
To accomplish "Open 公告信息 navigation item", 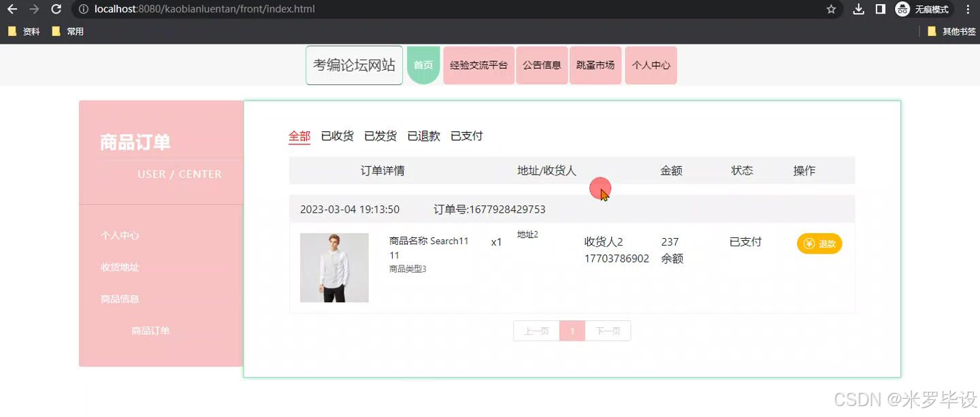I will (x=542, y=65).
